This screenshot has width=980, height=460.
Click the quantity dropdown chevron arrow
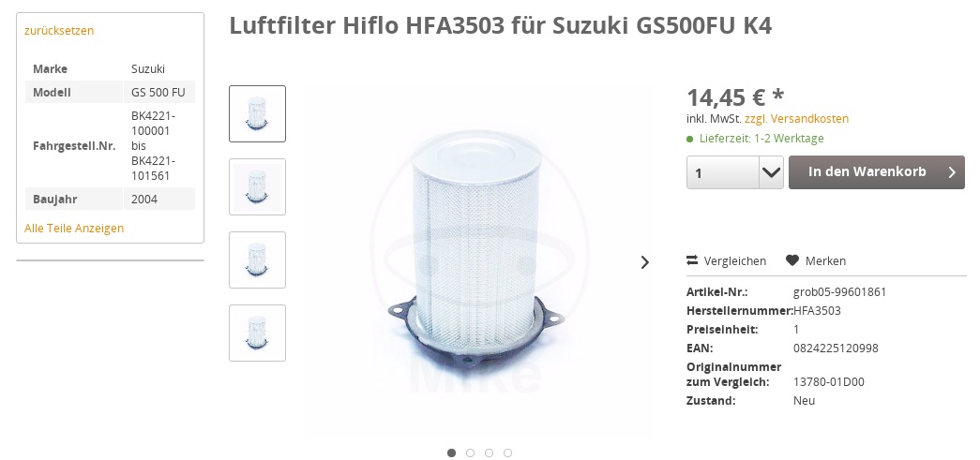coord(771,172)
